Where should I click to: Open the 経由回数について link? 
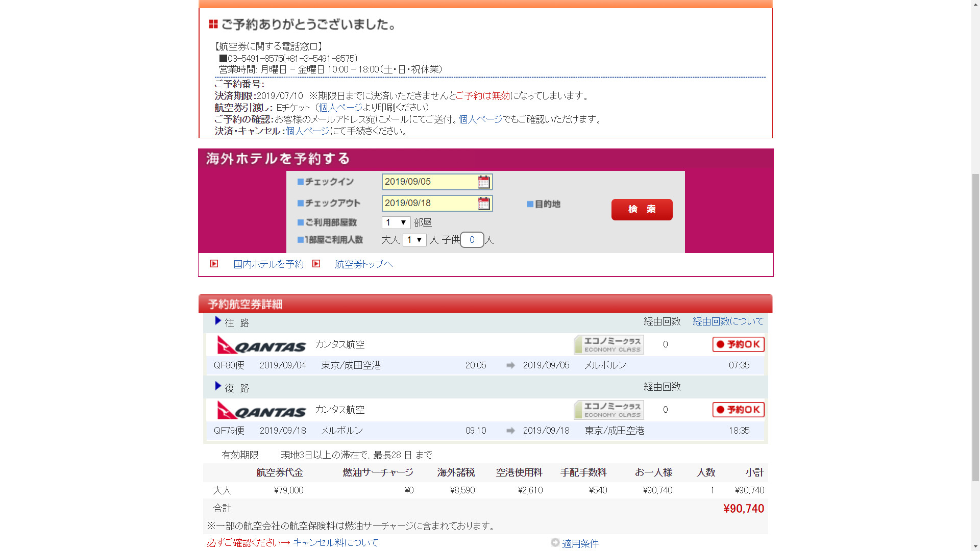(728, 321)
